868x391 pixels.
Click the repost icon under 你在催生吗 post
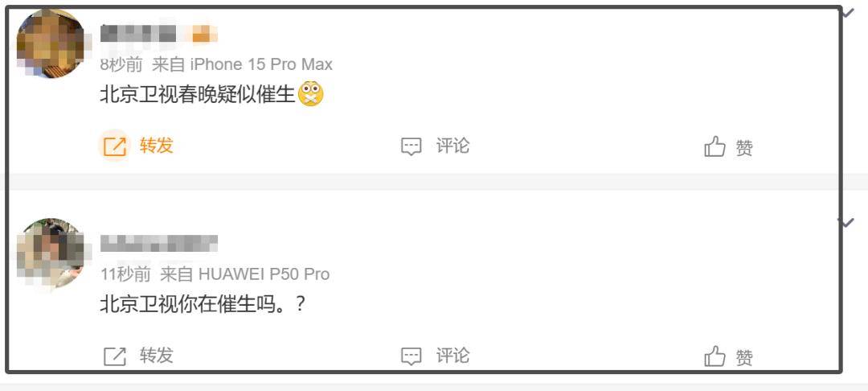115,356
